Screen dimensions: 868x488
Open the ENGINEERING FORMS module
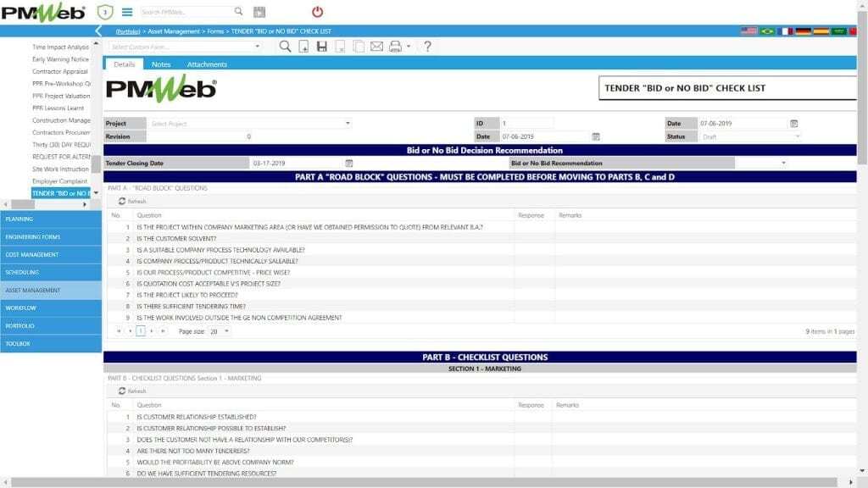pyautogui.click(x=51, y=237)
